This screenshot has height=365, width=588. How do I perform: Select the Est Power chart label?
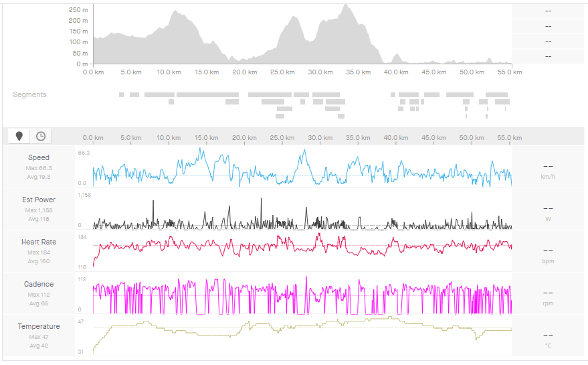click(38, 200)
